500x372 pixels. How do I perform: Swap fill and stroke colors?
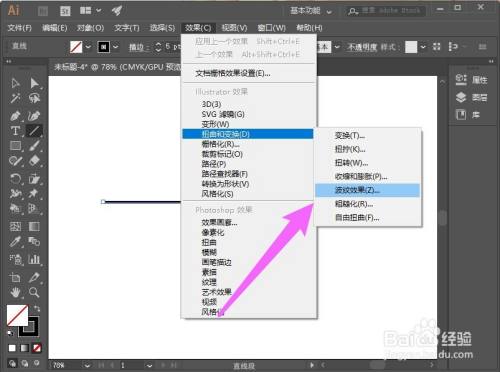37,308
